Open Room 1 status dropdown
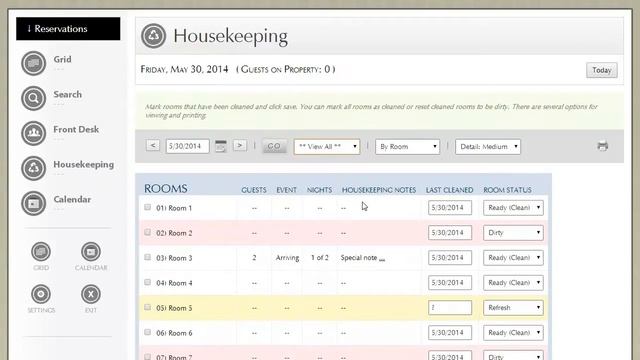Viewport: 640px width, 360px height. (x=513, y=208)
